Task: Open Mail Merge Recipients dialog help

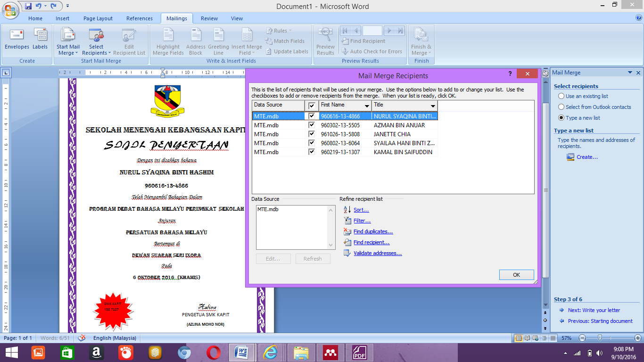Action: 510,74
